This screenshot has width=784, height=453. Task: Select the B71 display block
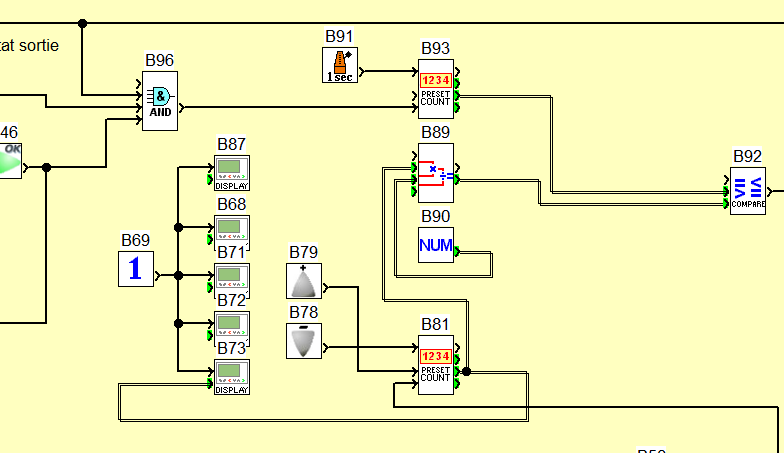click(x=232, y=276)
